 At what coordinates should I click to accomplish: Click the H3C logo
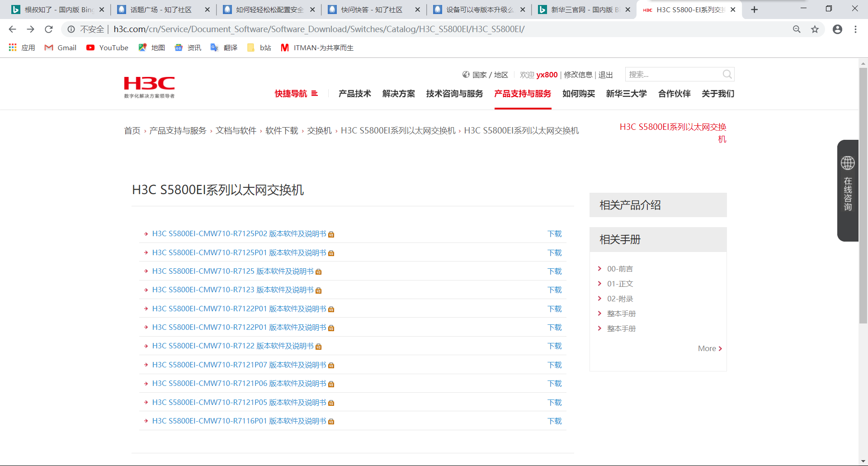[x=149, y=87]
